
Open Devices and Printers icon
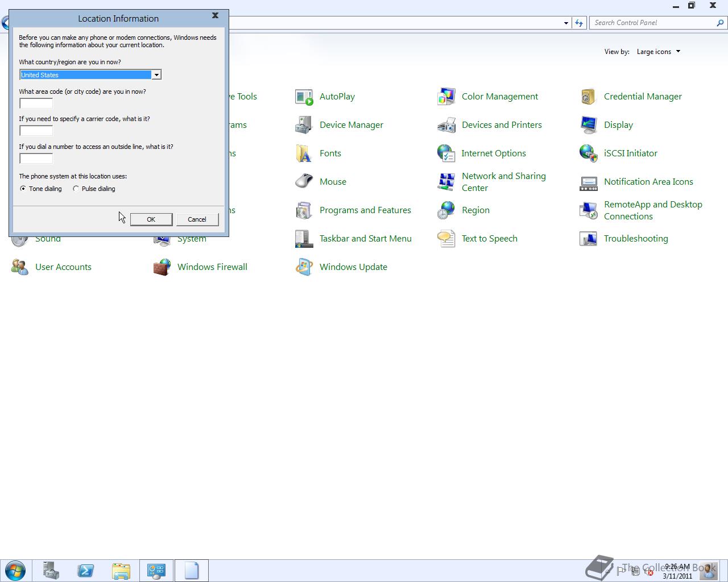click(x=446, y=125)
